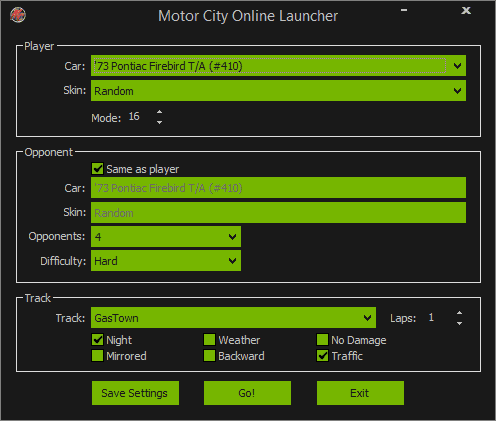Click the Exit button
This screenshot has width=496, height=421.
(360, 393)
